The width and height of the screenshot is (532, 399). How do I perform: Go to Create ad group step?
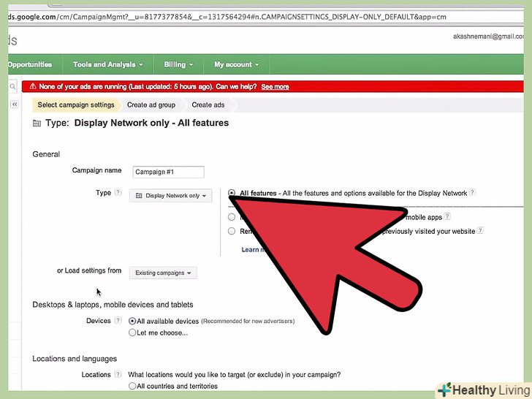tap(151, 104)
